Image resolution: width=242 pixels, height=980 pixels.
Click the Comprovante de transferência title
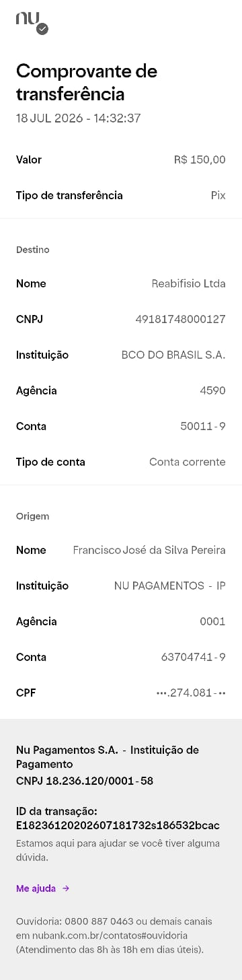87,81
